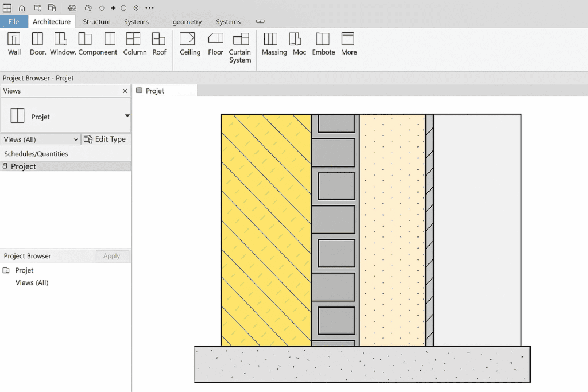
Task: Click the home icon in quick access toolbar
Action: tap(22, 8)
